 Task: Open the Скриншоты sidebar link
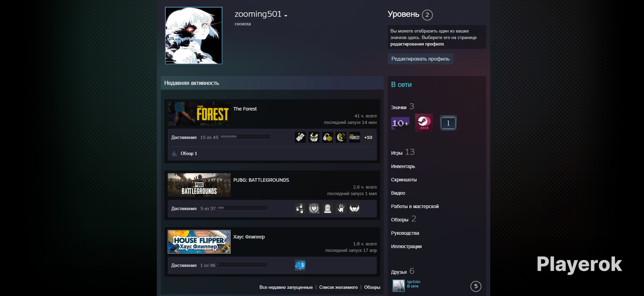[x=404, y=180]
